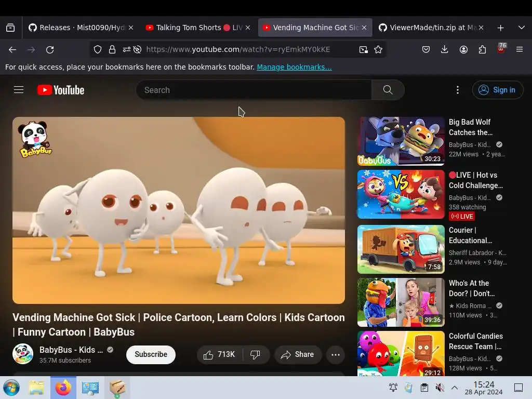Open the clipboard tray icon

pos(424,388)
